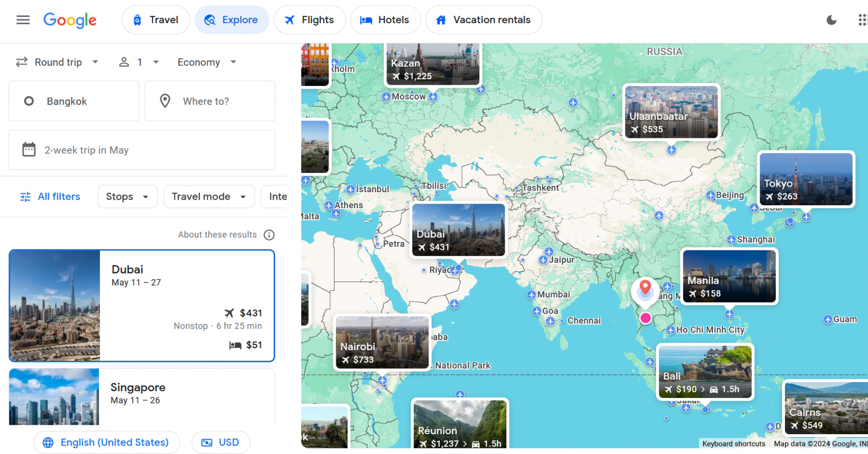This screenshot has height=454, width=868.
Task: Open the Hotels tab
Action: click(x=385, y=19)
